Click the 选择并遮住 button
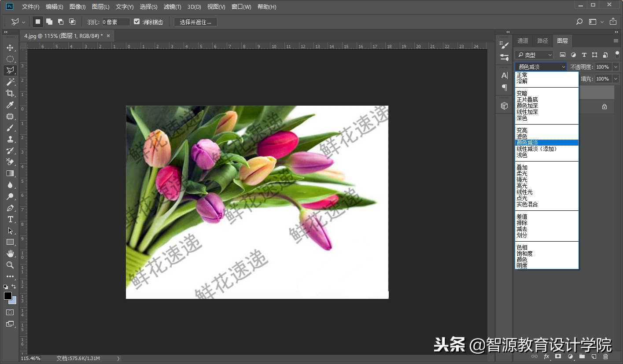The height and width of the screenshot is (364, 623). 195,22
